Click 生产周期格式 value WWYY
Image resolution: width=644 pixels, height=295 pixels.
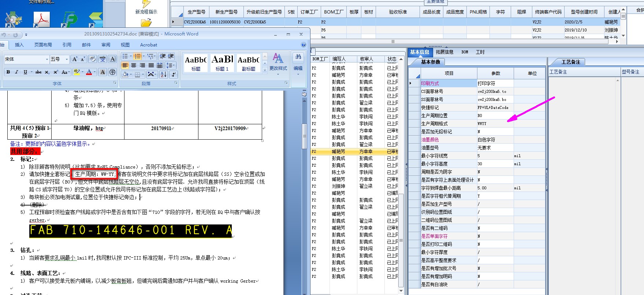[x=495, y=124]
